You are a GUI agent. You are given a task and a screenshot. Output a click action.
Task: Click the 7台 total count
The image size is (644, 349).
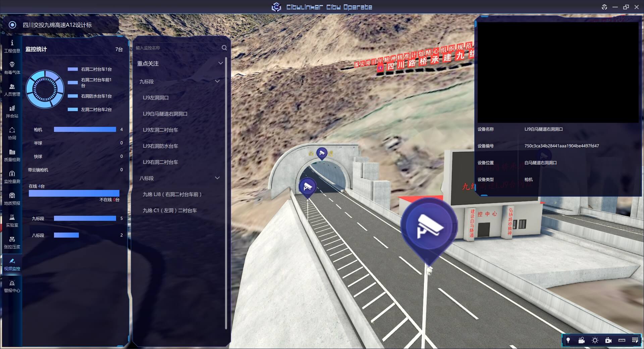119,49
